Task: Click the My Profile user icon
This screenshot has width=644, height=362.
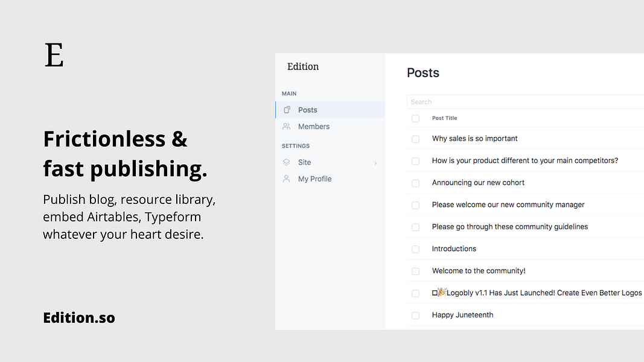Action: click(287, 179)
